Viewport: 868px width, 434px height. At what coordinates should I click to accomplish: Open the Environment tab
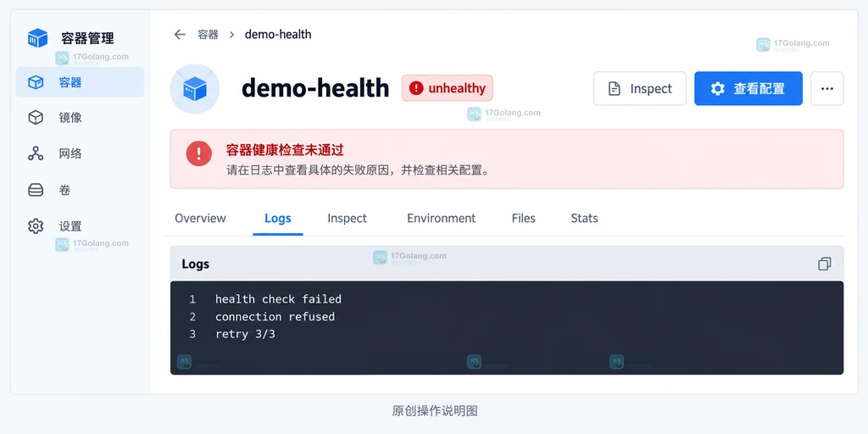(x=441, y=218)
